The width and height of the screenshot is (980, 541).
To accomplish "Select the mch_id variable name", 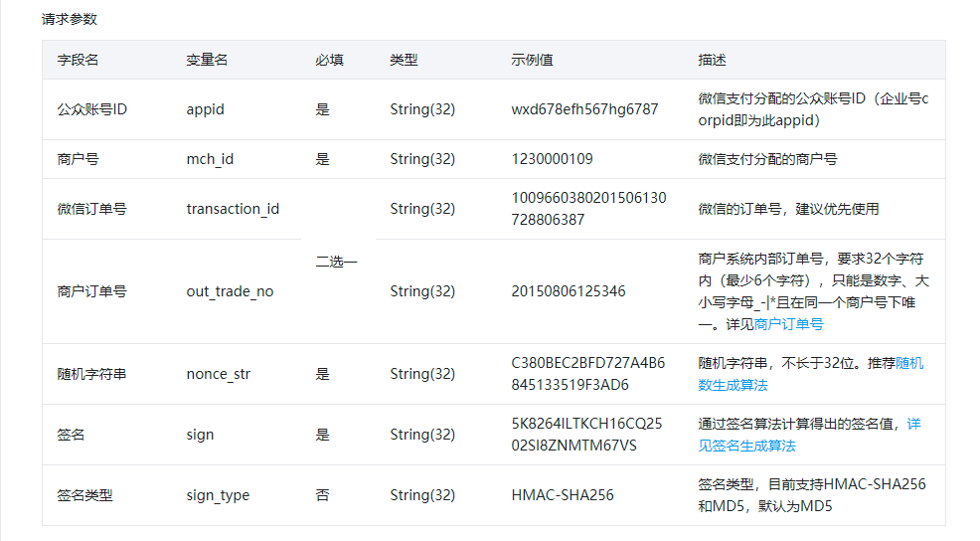I will pos(210,159).
